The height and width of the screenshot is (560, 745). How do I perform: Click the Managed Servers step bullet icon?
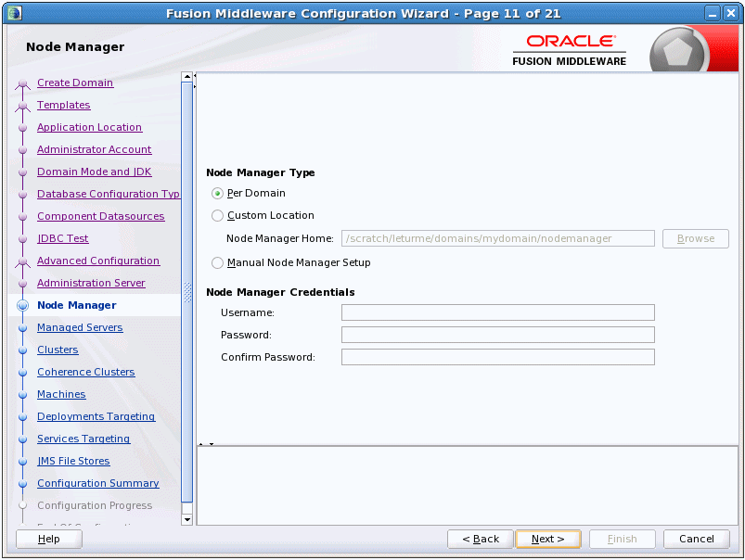coord(22,328)
